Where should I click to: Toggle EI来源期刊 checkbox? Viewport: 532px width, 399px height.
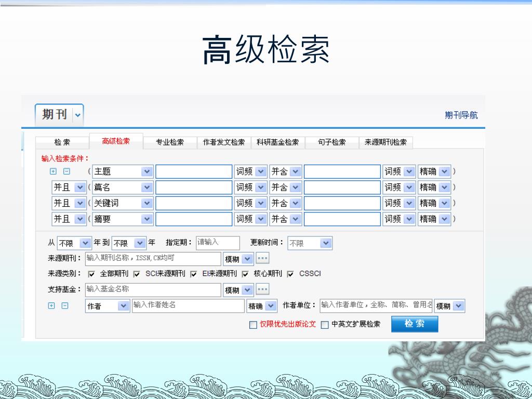pos(194,274)
